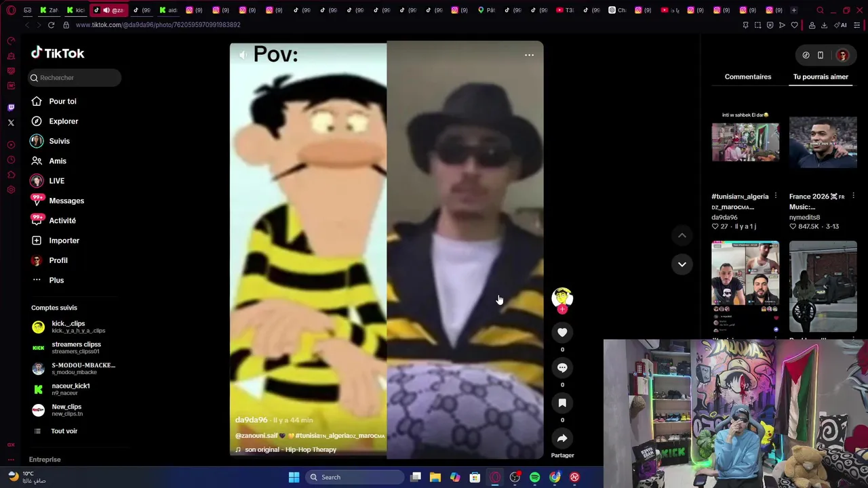Like the video with the heart icon
Screen dimensions: 868x488
pos(562,332)
